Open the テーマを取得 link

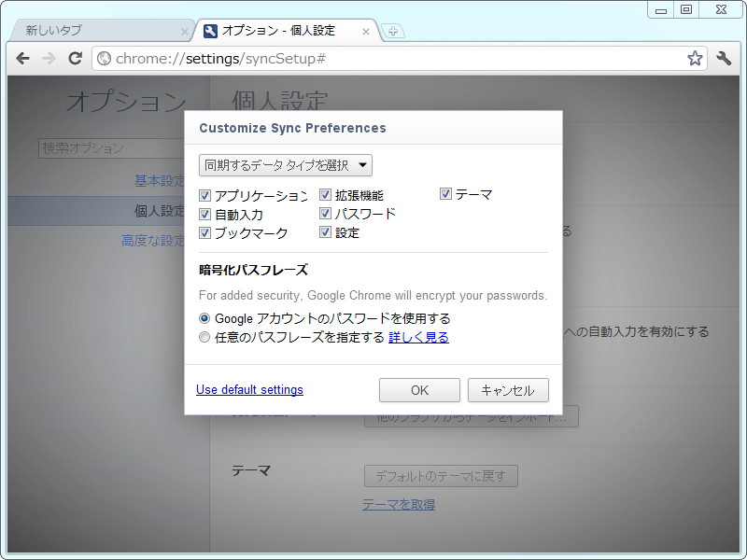[399, 504]
